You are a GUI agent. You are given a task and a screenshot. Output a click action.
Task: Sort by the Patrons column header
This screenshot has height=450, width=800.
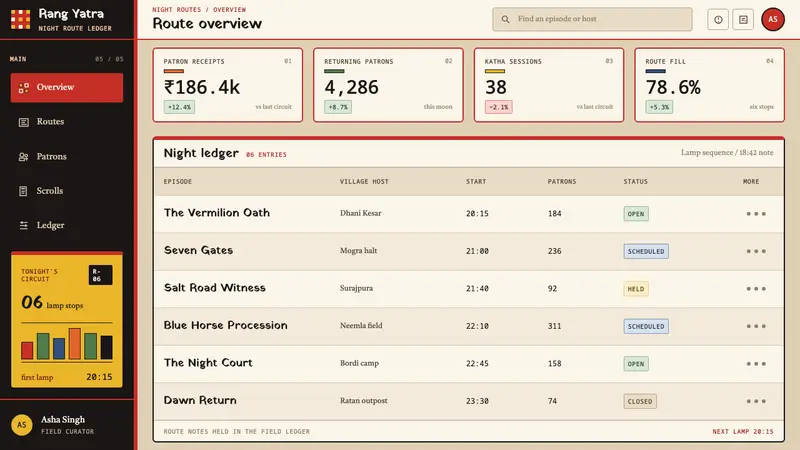(x=562, y=182)
